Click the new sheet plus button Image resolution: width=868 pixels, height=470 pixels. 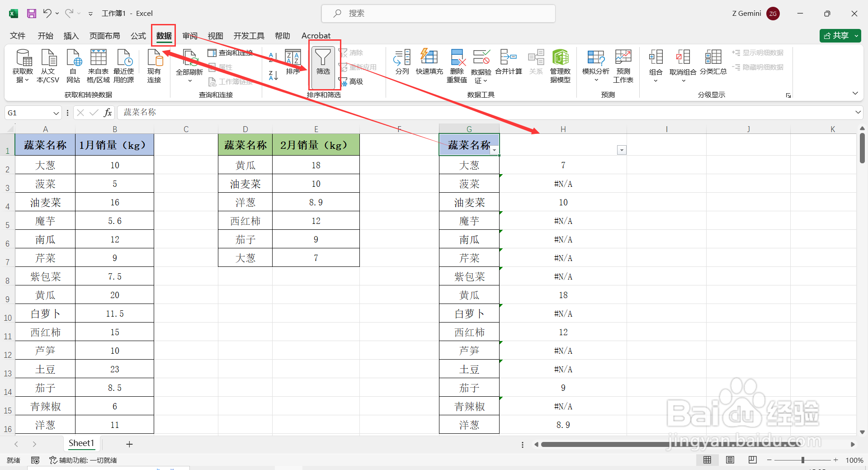point(129,444)
